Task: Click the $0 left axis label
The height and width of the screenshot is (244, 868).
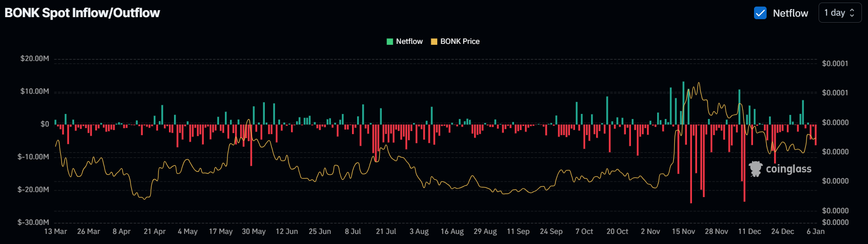Action: click(x=45, y=124)
